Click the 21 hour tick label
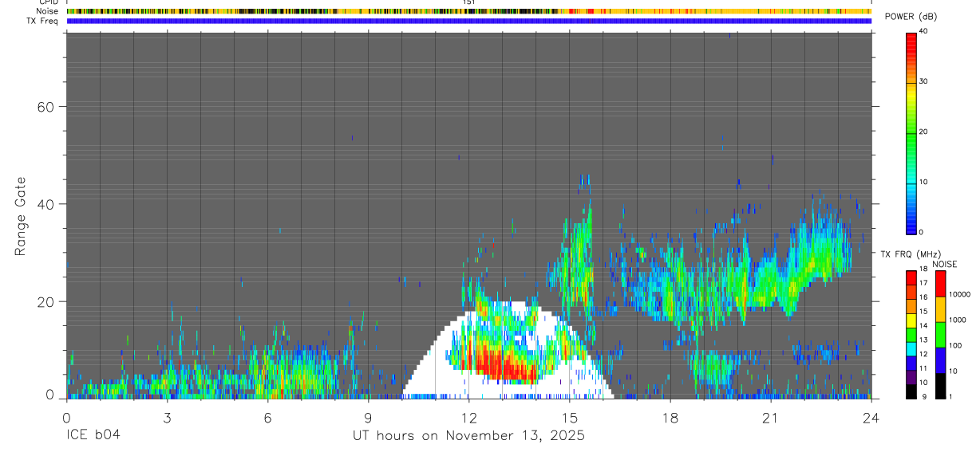 coord(771,417)
